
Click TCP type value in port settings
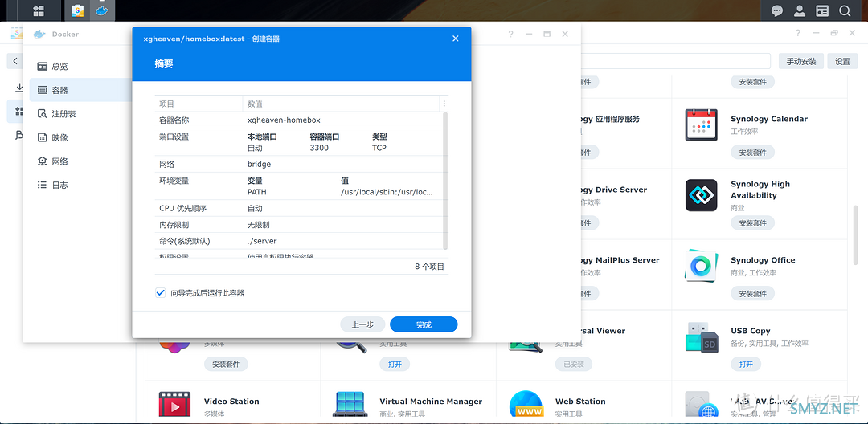pos(379,148)
